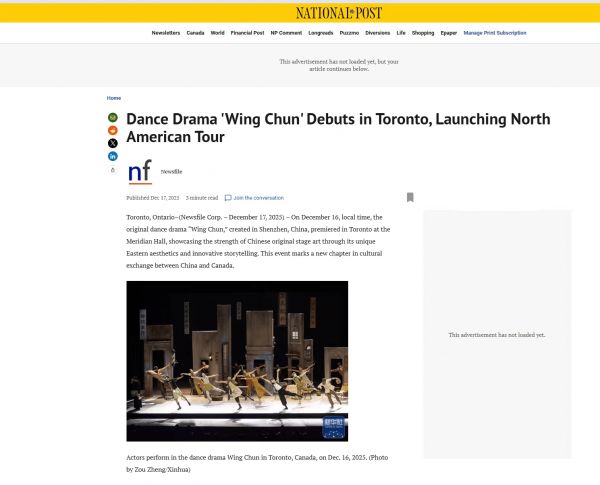Share article via green email icon
600x485 pixels.
pos(112,118)
